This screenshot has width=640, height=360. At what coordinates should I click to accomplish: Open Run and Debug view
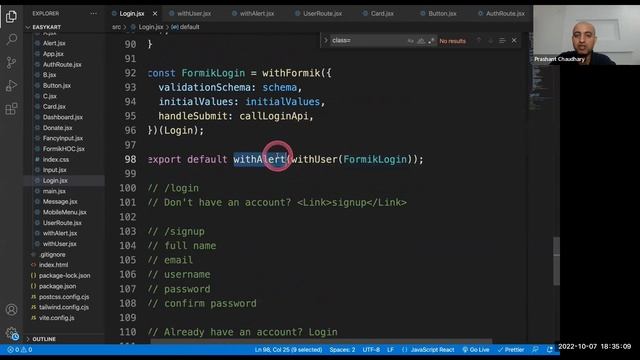[11, 85]
